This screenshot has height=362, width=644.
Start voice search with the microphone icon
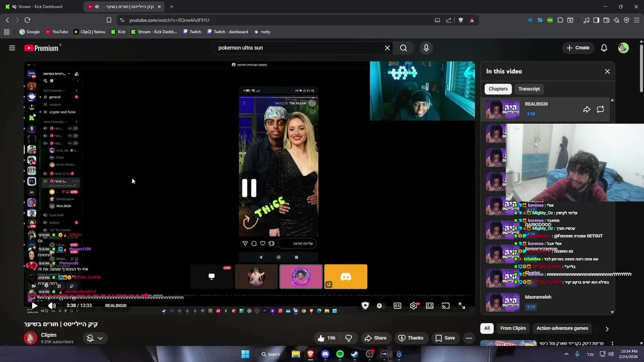(426, 48)
